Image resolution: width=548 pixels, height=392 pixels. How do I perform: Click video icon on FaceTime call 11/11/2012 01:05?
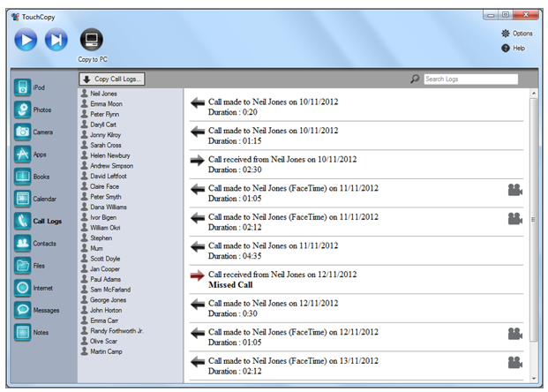click(514, 190)
